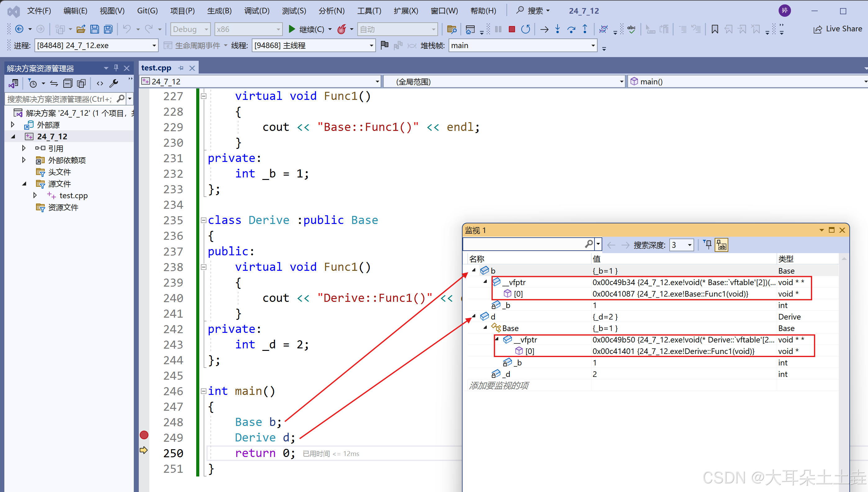Click the 搜索 search input in toolbar
The height and width of the screenshot is (492, 868).
[x=533, y=11]
